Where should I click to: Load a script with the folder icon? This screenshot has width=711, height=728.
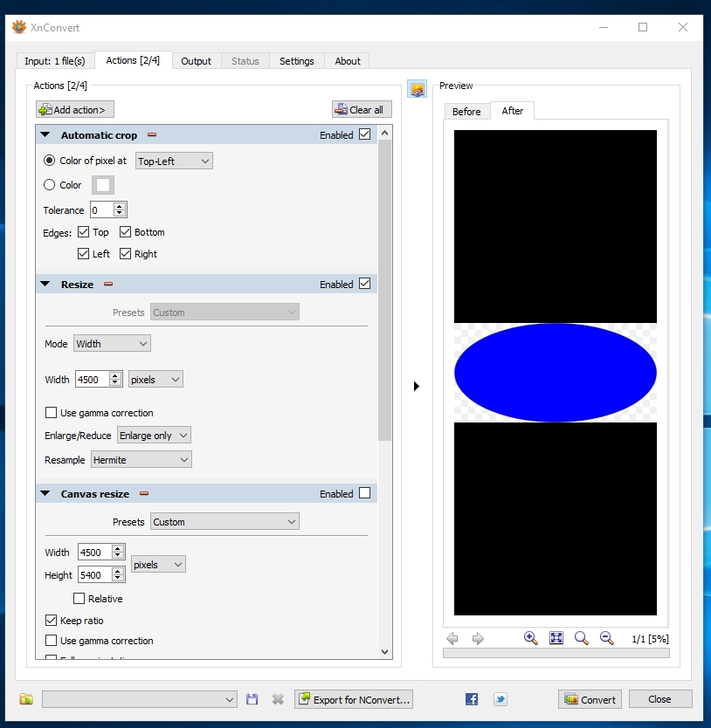coord(26,699)
